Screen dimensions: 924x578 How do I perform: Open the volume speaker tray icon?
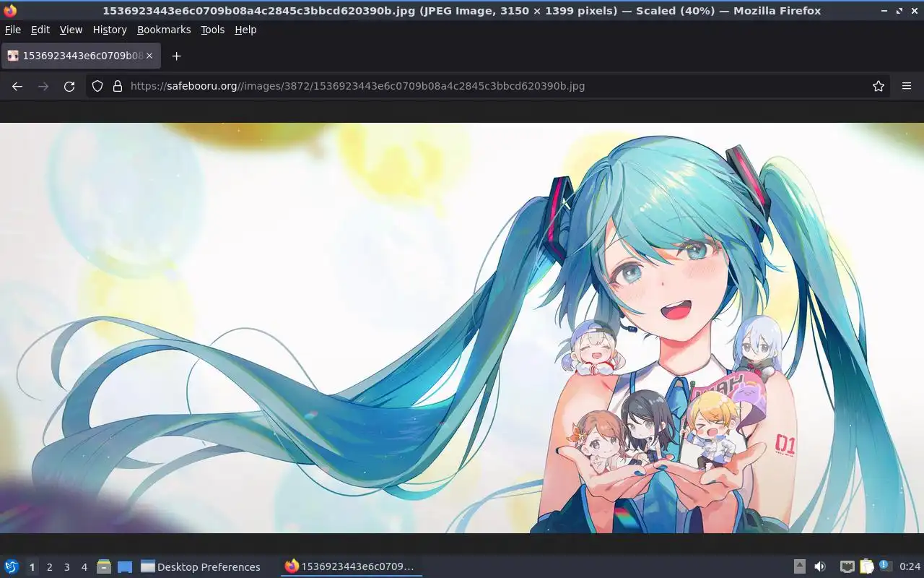[x=820, y=566]
